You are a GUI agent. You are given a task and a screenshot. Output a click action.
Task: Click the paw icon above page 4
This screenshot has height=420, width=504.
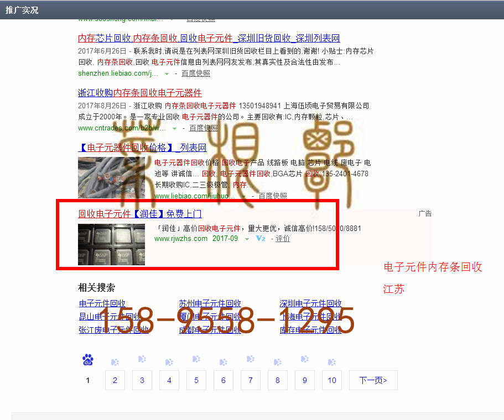coord(169,362)
